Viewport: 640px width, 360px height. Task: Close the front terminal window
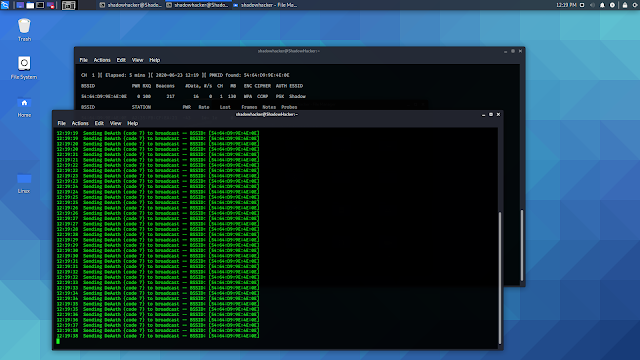tap(498, 115)
